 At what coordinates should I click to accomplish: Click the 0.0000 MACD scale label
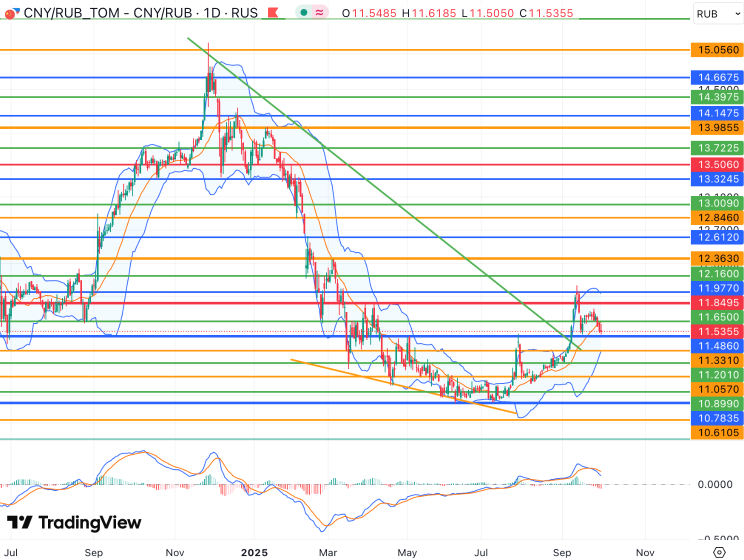(715, 484)
